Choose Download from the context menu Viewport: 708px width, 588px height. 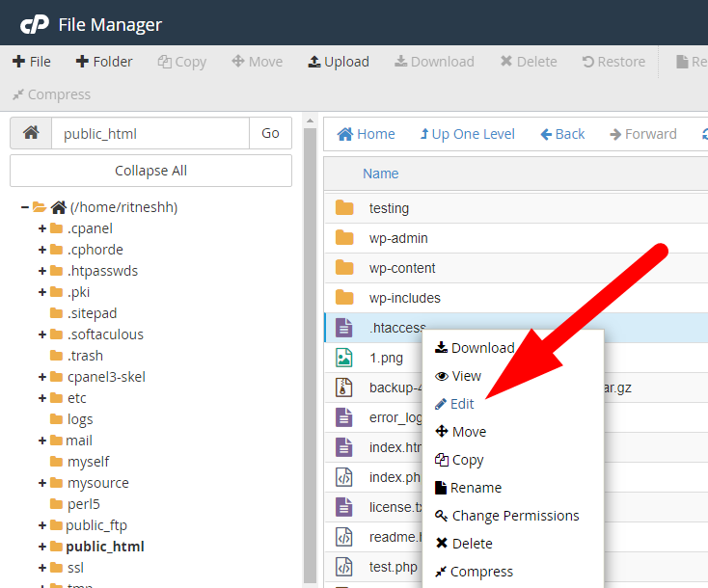pos(475,348)
